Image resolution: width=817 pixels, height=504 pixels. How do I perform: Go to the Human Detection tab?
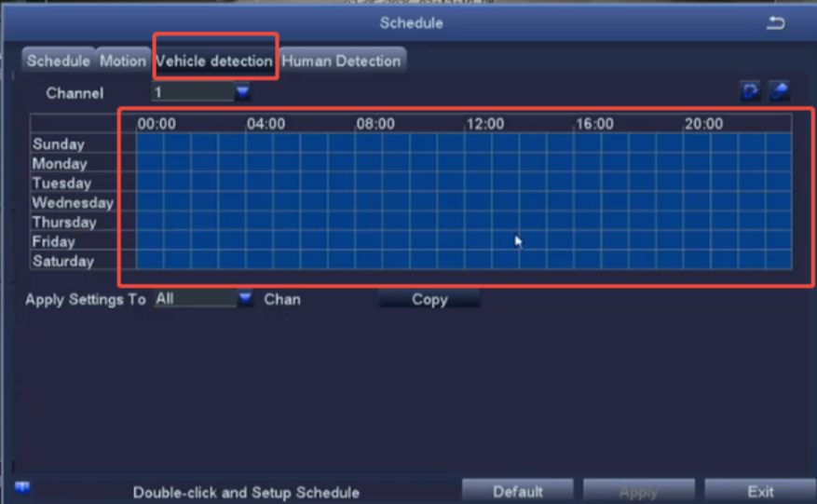coord(341,61)
